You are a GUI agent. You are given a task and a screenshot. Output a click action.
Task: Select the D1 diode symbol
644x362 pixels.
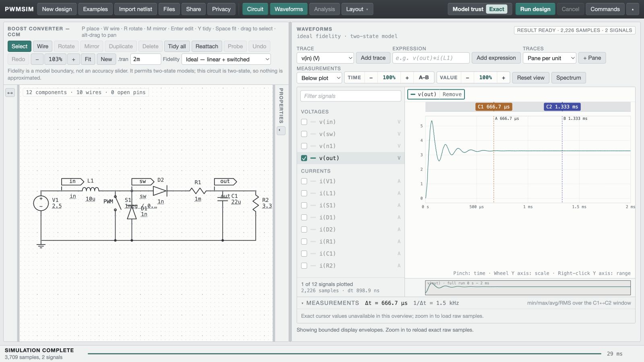coord(132,212)
